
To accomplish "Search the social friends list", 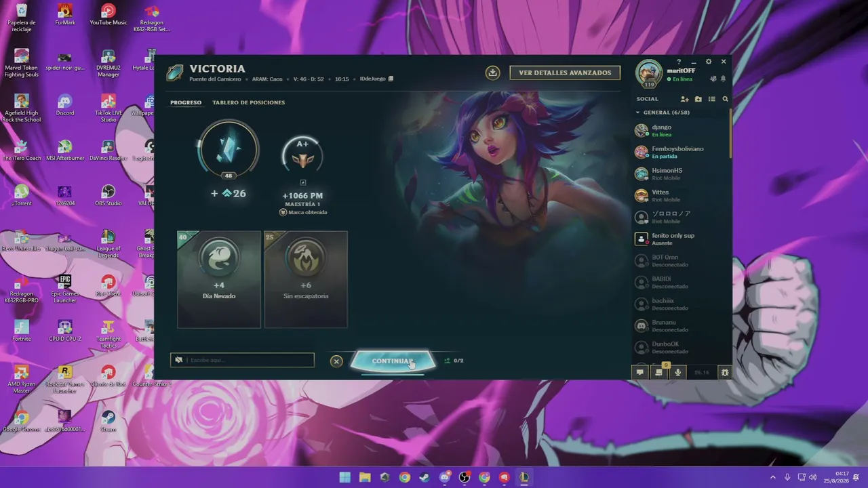I will point(725,99).
